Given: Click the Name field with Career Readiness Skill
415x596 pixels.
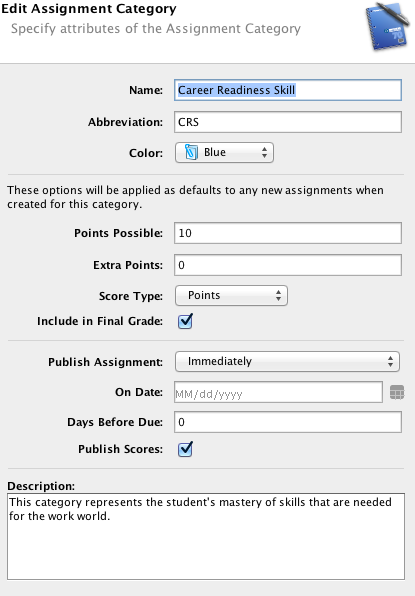Looking at the screenshot, I should point(288,90).
